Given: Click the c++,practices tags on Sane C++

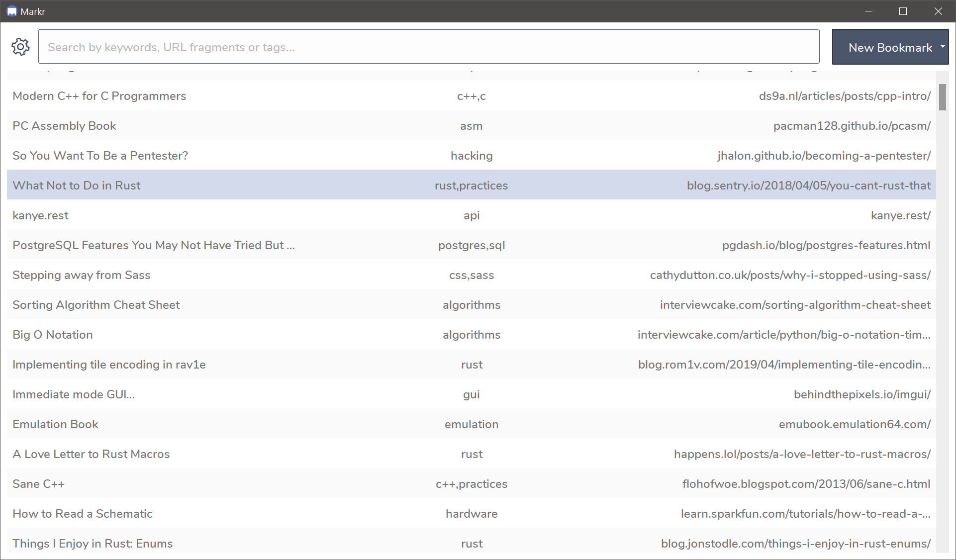Looking at the screenshot, I should pos(471,484).
